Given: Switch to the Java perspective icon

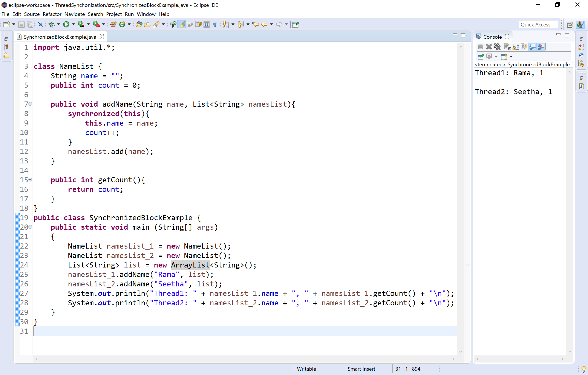Looking at the screenshot, I should coord(580,25).
